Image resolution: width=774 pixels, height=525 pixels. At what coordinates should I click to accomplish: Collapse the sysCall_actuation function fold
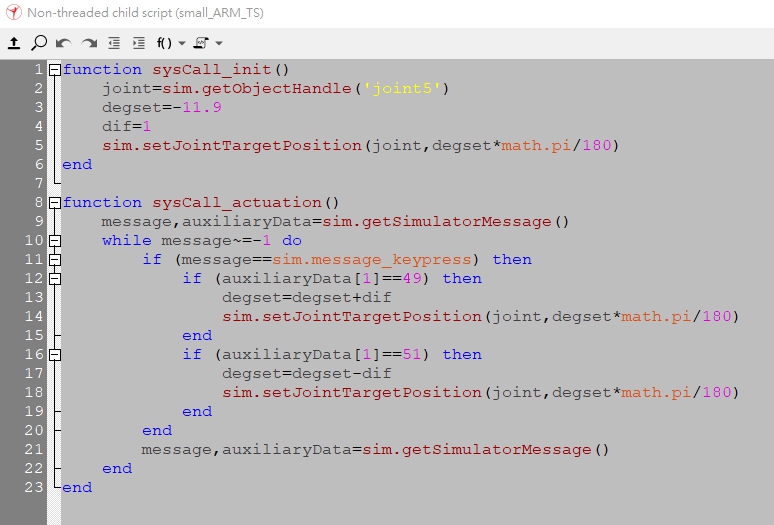tap(55, 203)
